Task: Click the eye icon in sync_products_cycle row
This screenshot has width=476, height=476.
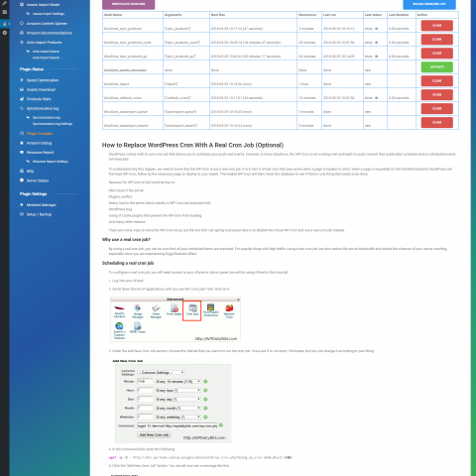Action: click(x=377, y=43)
